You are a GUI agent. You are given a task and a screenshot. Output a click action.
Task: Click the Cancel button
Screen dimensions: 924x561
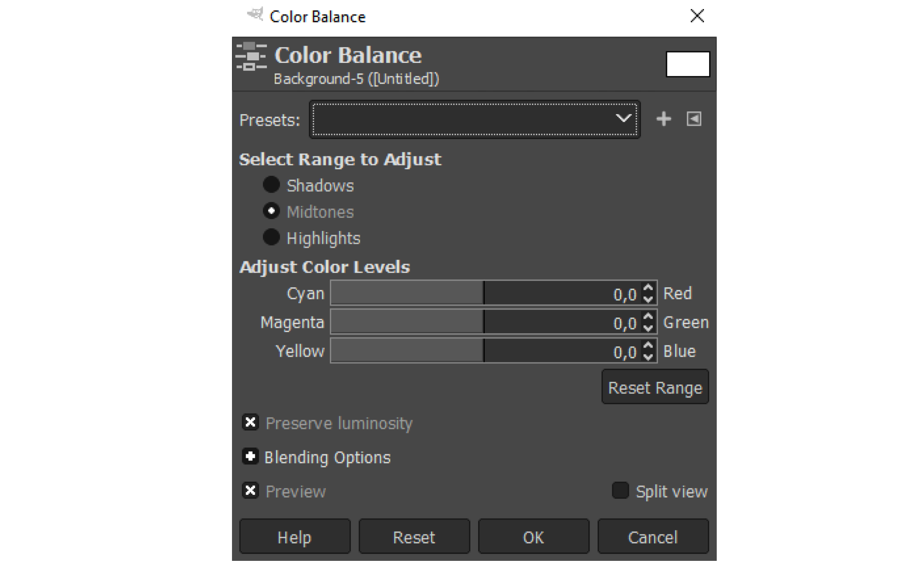[653, 537]
